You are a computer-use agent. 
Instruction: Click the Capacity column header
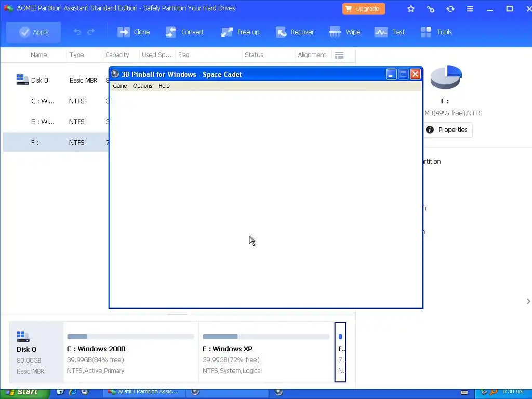[x=117, y=55]
